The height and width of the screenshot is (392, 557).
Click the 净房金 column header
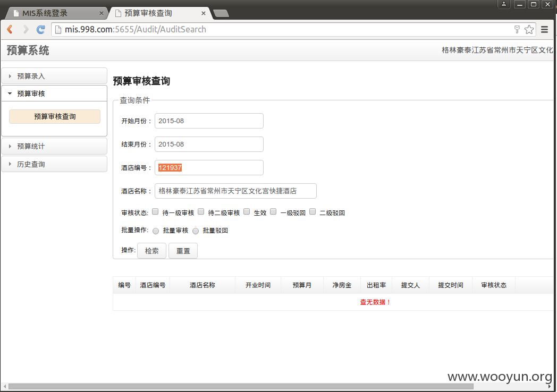342,285
